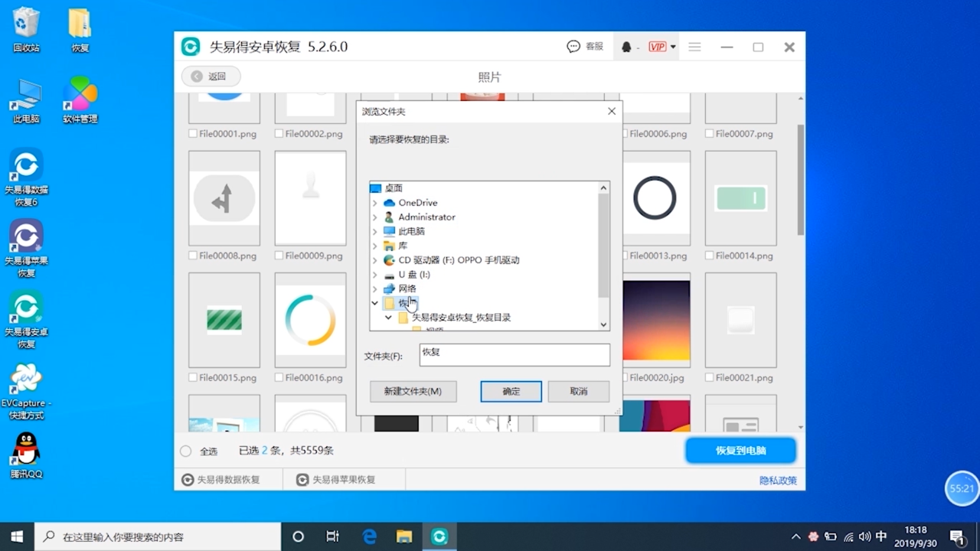Viewport: 980px width, 551px height.
Task: Open 腾讯QQ desktop icon
Action: pos(26,456)
